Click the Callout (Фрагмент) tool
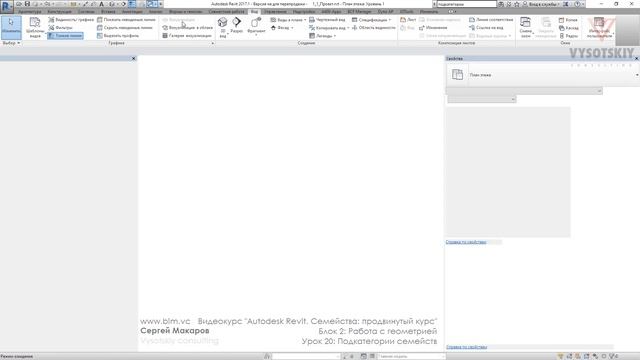This screenshot has height=360, width=640. click(256, 27)
